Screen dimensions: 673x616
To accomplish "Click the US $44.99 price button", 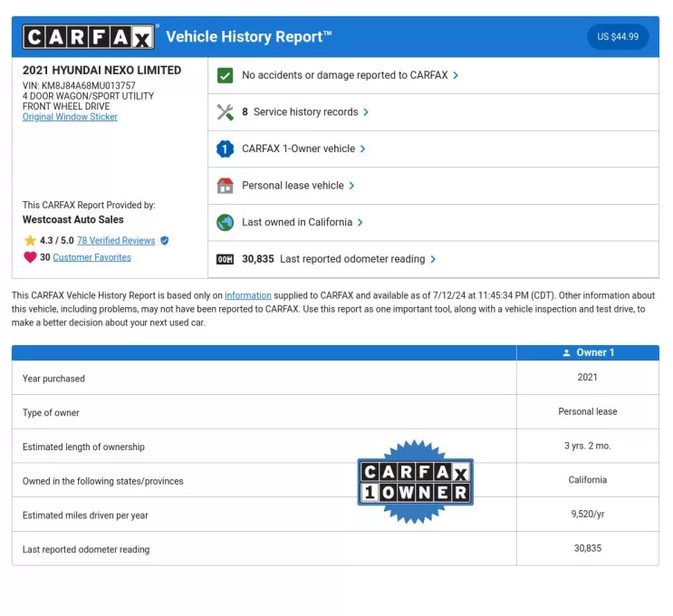I will pos(618,37).
